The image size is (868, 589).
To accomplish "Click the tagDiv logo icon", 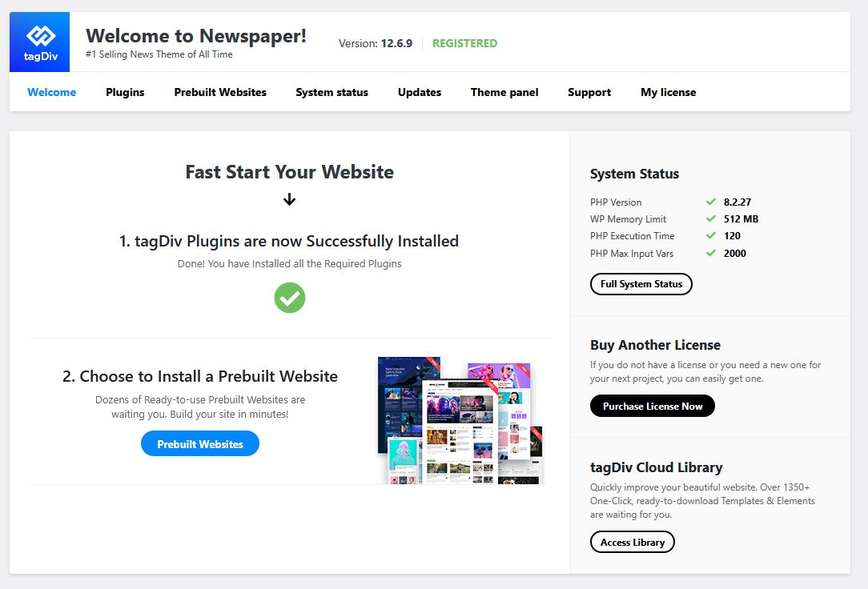I will [x=40, y=42].
